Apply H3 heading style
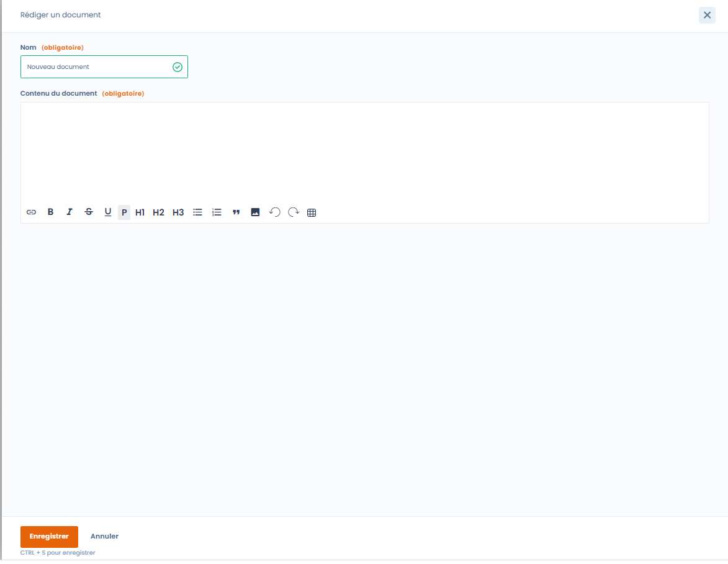This screenshot has width=728, height=564. pos(178,212)
